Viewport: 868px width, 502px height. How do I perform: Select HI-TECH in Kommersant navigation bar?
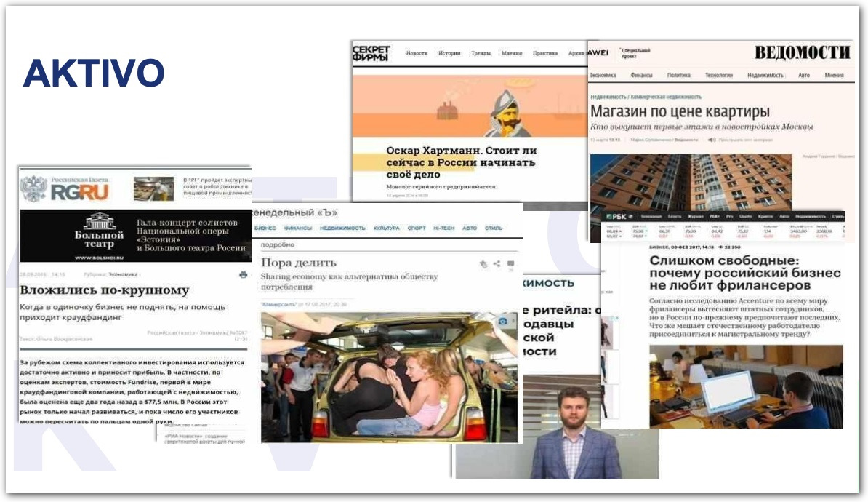click(x=443, y=228)
